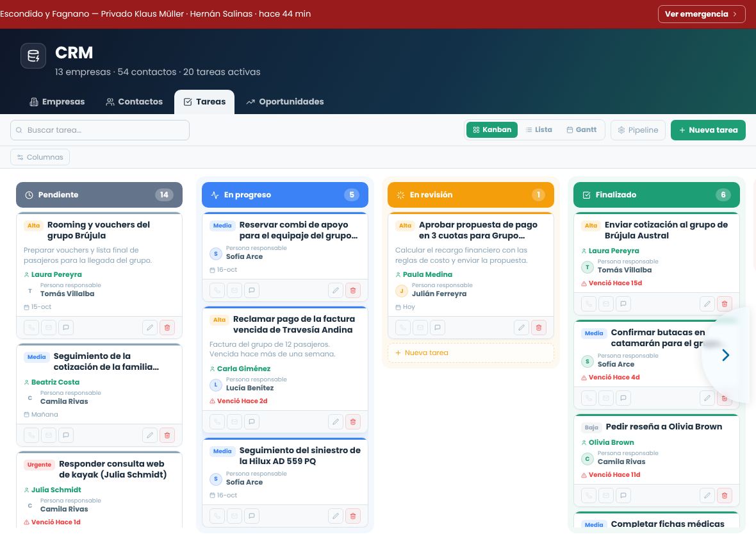Create a task with Nueva tarea button
Viewport: 756px width, 541px height.
click(708, 130)
